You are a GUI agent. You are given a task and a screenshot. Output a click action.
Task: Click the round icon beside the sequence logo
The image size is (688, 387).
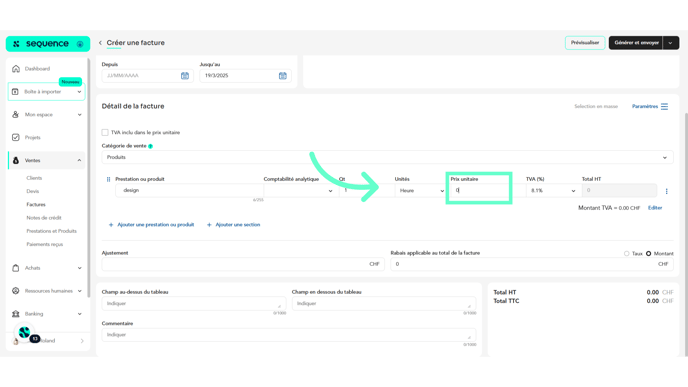coord(80,44)
